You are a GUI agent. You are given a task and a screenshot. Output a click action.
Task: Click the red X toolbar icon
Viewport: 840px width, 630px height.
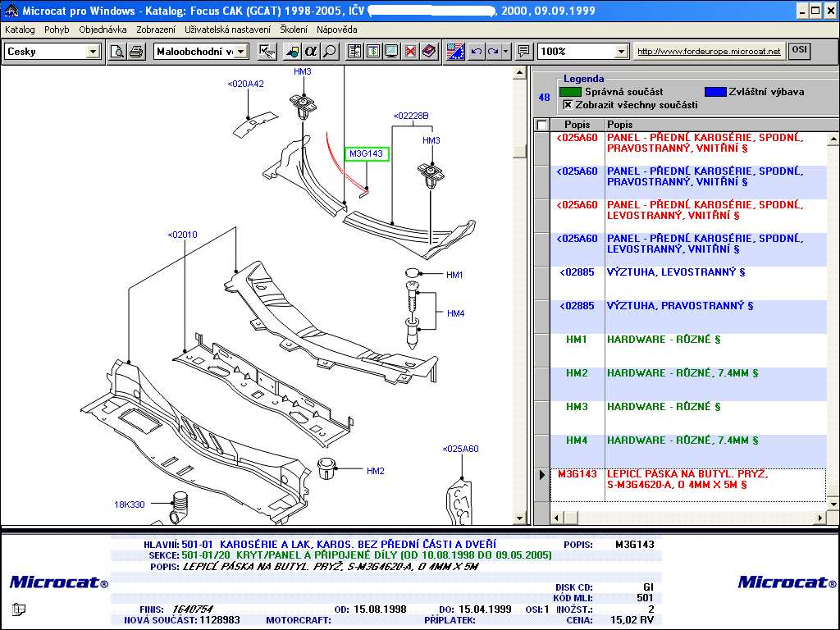[410, 52]
